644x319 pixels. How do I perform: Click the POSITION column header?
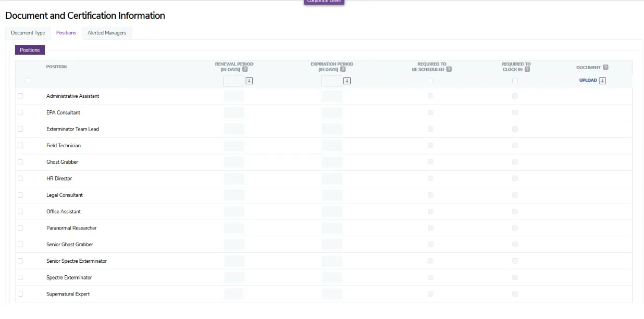(x=56, y=67)
